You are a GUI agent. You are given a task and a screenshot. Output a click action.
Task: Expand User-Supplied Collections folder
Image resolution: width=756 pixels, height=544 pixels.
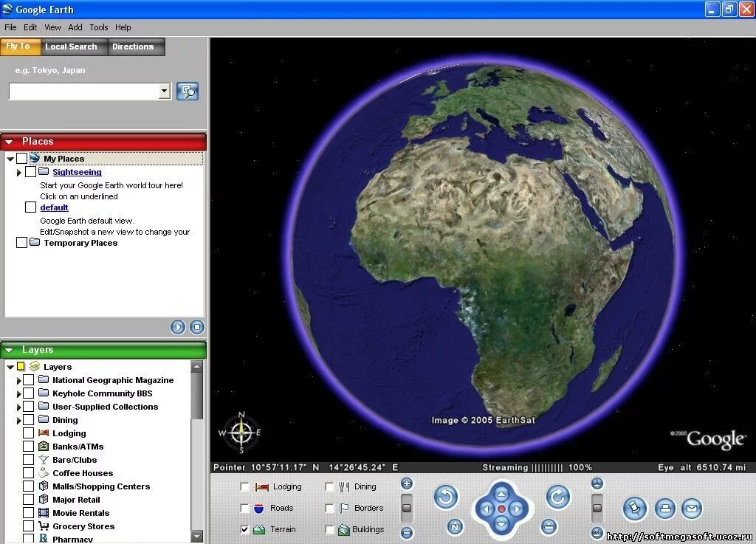tap(18, 407)
